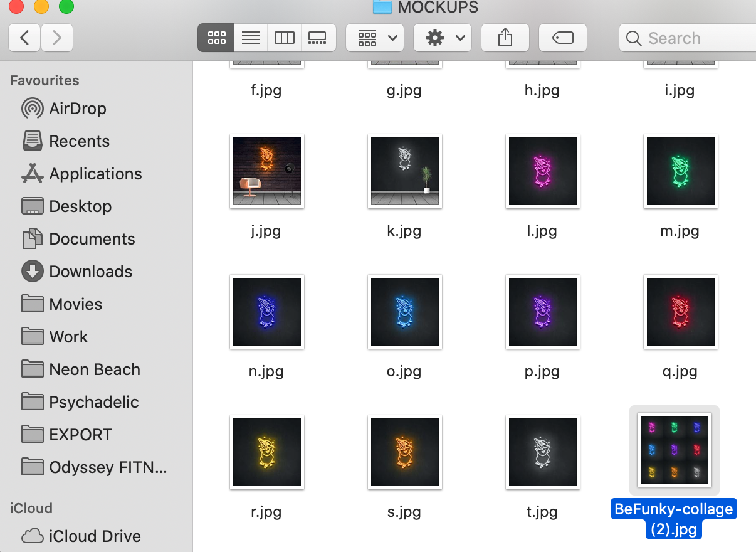Click the forward navigation arrow
Viewport: 756px width, 552px height.
[56, 38]
